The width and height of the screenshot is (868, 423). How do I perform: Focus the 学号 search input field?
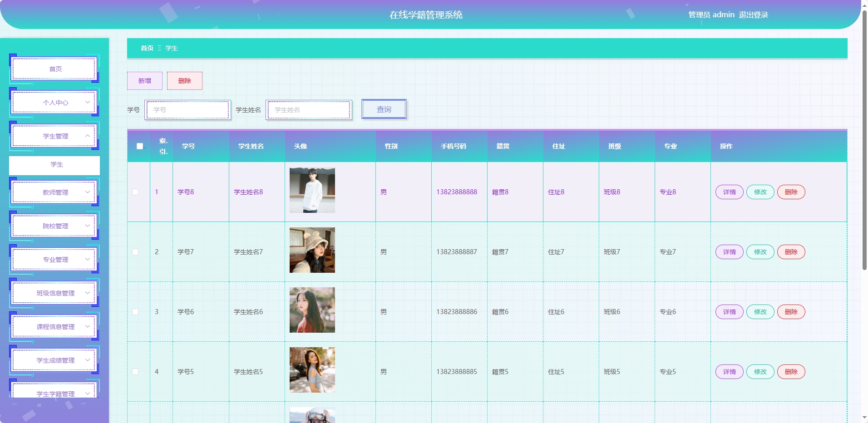click(188, 110)
